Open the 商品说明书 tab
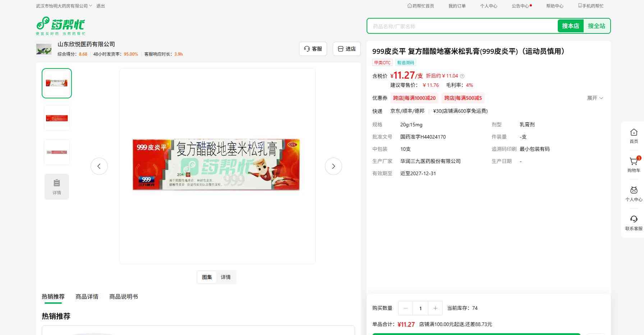This screenshot has width=644, height=335. pyautogui.click(x=124, y=297)
